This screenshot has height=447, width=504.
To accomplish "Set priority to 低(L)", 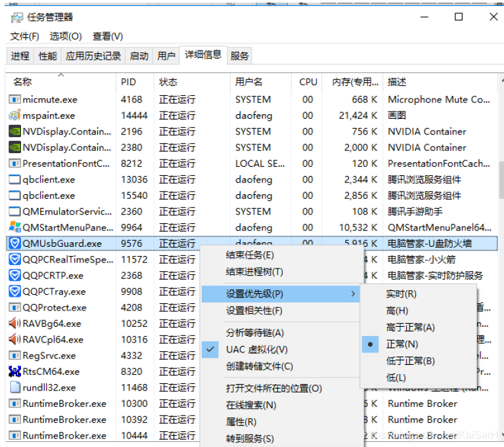I will tap(418, 377).
